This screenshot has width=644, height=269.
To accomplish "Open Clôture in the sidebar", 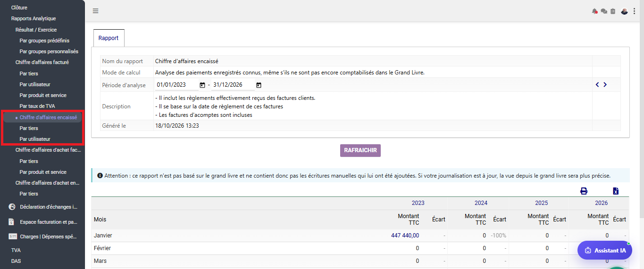I will tap(19, 8).
